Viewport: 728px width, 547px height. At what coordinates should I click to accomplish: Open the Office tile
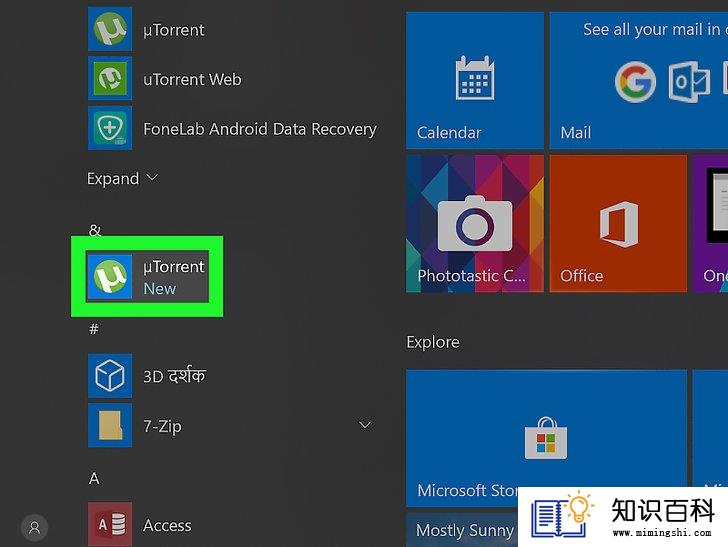click(x=618, y=224)
